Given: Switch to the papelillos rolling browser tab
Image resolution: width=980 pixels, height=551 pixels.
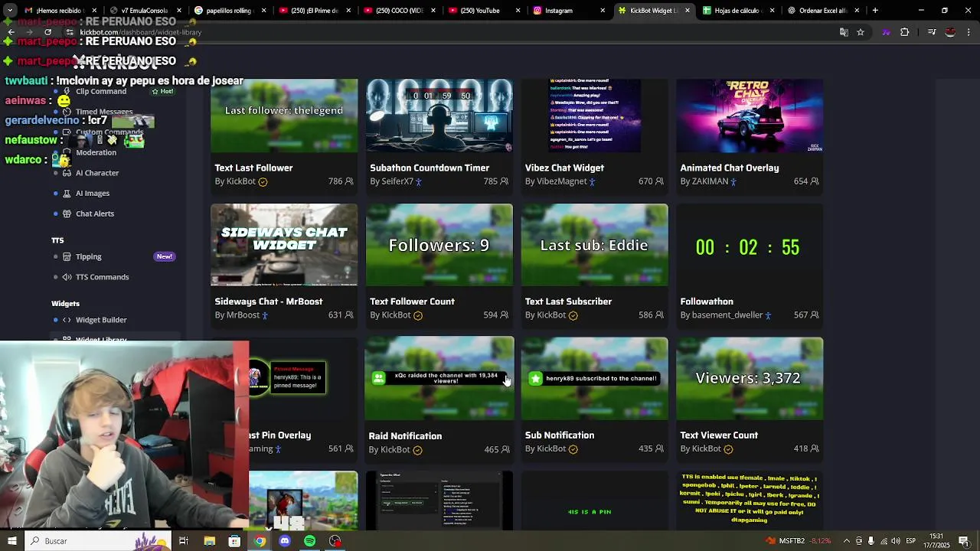Looking at the screenshot, I should pyautogui.click(x=229, y=11).
